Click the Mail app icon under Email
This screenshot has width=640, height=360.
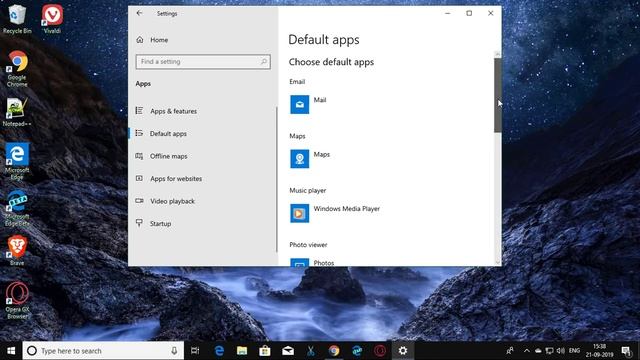point(300,104)
